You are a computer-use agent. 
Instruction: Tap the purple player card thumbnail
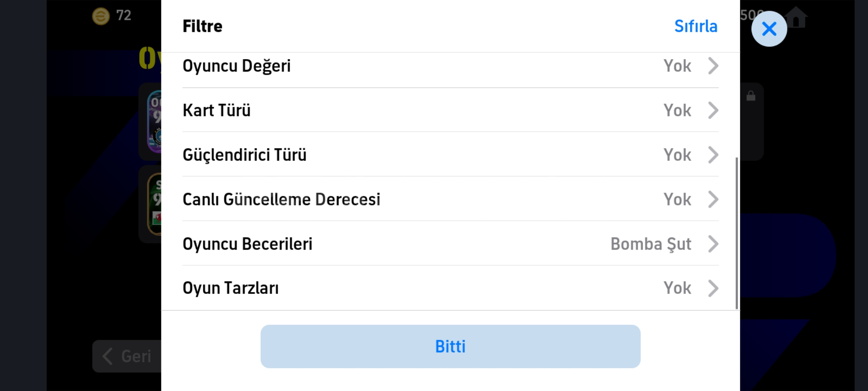(x=154, y=122)
